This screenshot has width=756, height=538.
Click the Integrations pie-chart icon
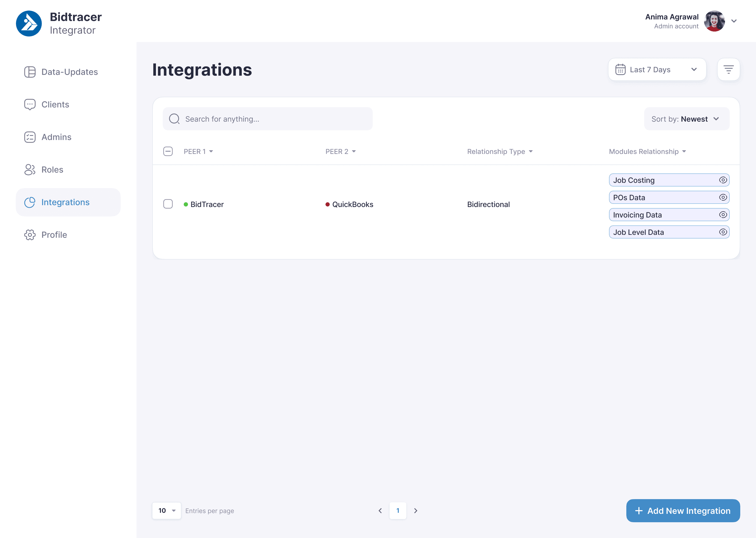point(30,202)
